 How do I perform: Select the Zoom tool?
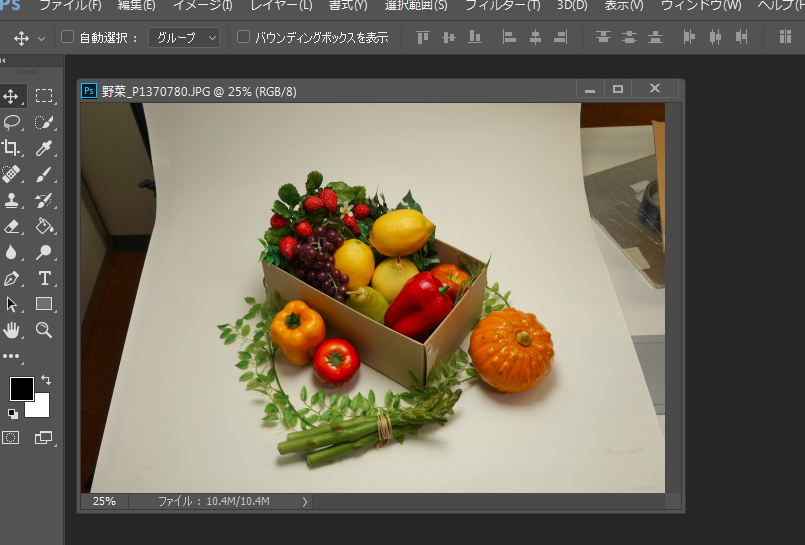pos(44,330)
